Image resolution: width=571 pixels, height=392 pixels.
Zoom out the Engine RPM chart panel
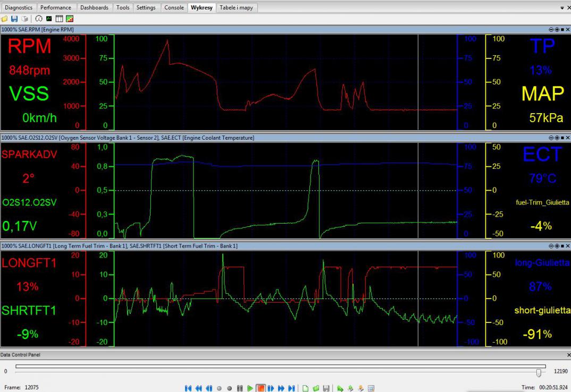(551, 29)
